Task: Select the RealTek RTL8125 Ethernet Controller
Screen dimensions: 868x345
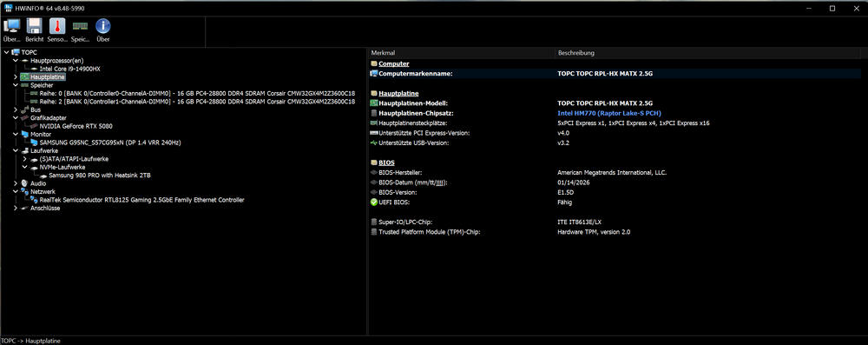Action: 141,200
